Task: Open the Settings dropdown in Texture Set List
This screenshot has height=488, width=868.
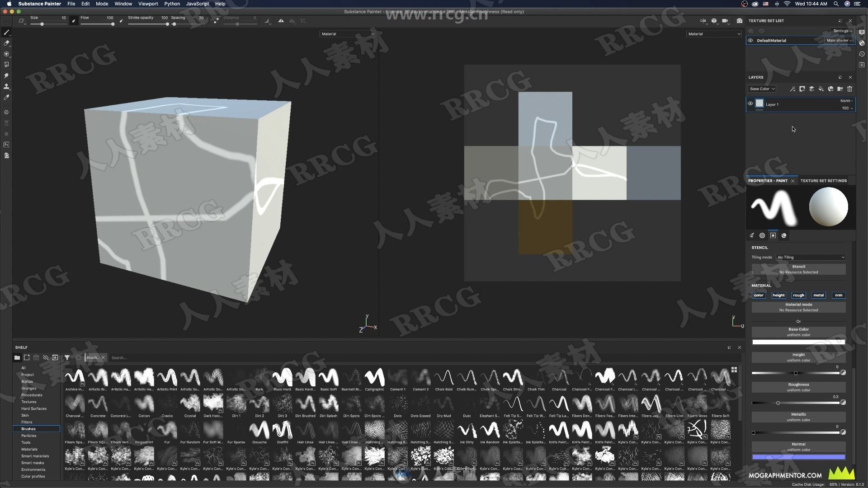Action: click(x=843, y=31)
